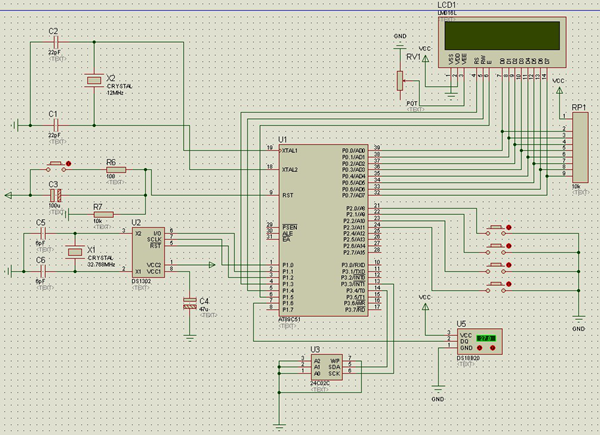Select the X2 12MHz crystal symbol
Viewport: 600px width, 435px height.
[x=94, y=80]
